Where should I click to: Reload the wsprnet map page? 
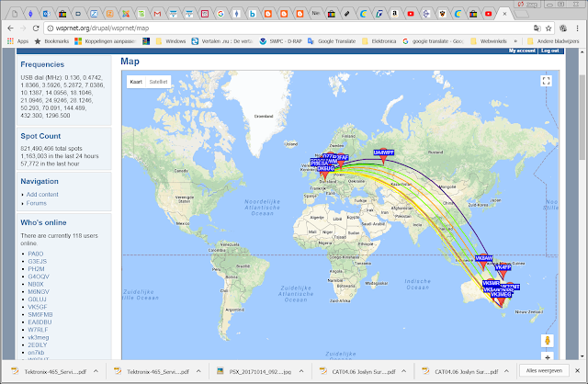[36, 28]
